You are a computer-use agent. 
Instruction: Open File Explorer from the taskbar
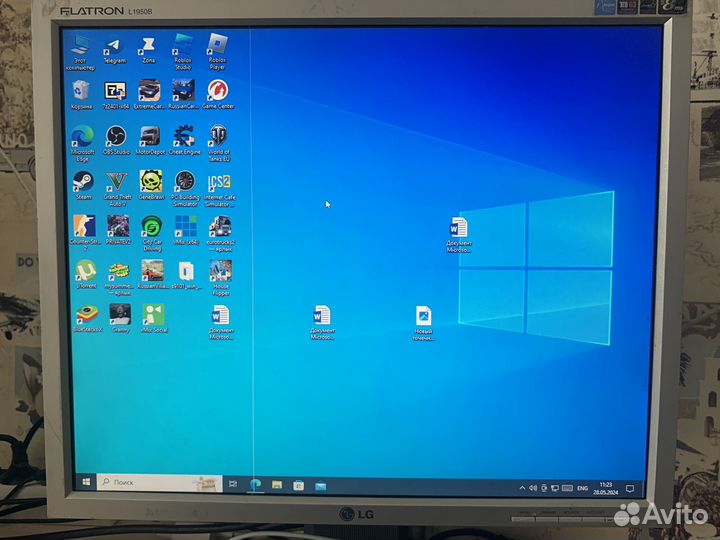coord(277,485)
